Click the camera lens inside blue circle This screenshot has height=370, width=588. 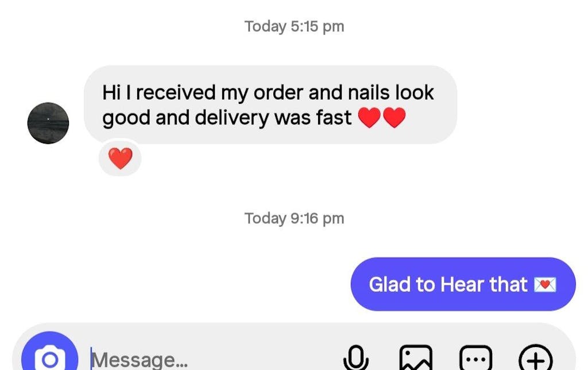50,360
